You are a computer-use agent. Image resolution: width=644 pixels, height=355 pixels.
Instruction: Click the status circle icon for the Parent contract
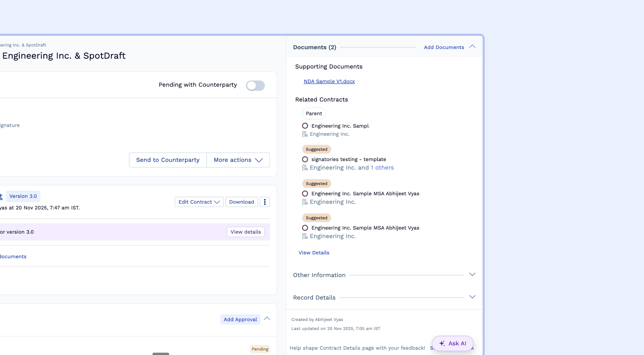click(x=305, y=126)
